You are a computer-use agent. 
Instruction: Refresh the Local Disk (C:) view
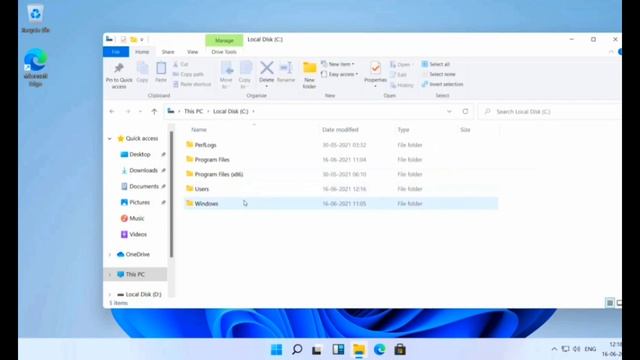(465, 111)
